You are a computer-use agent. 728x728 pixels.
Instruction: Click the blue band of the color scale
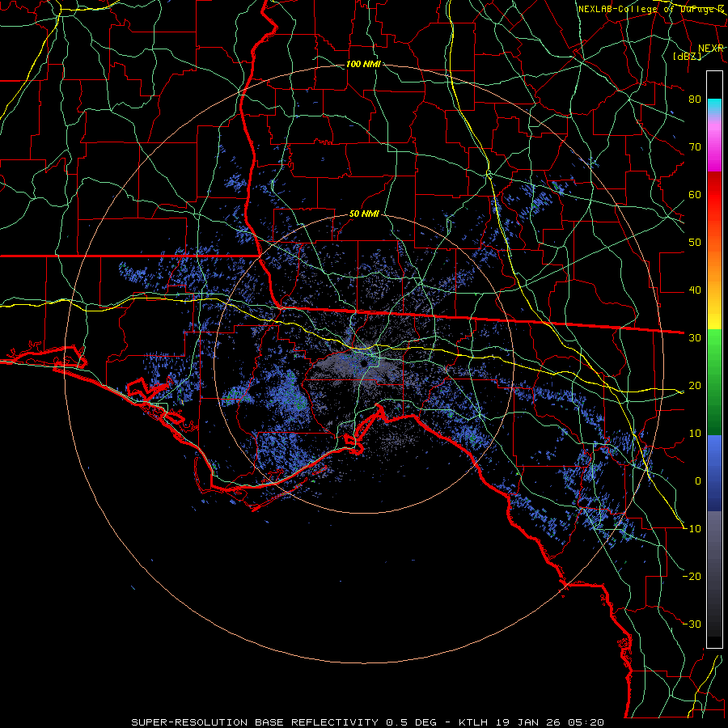coord(714,472)
